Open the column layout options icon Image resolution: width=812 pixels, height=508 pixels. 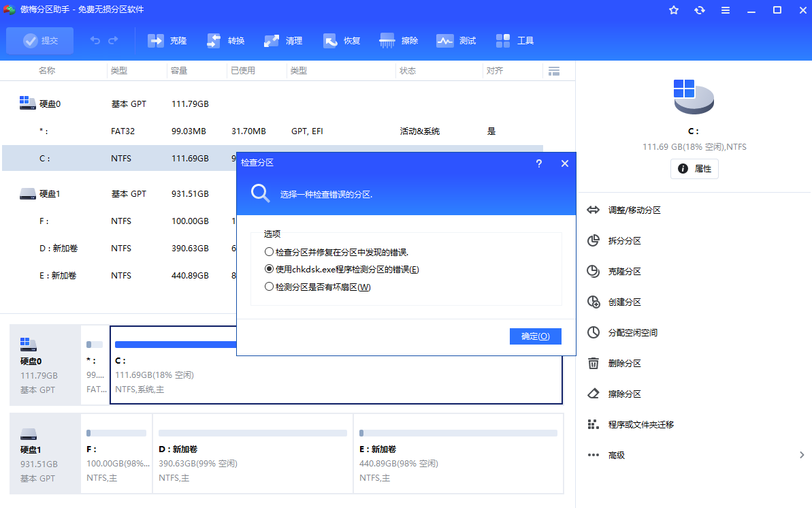tap(553, 70)
